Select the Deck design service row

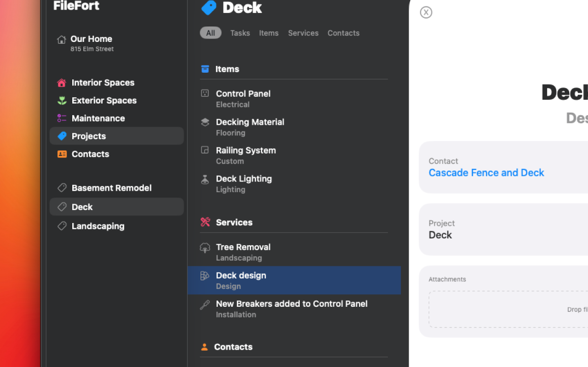pos(294,280)
